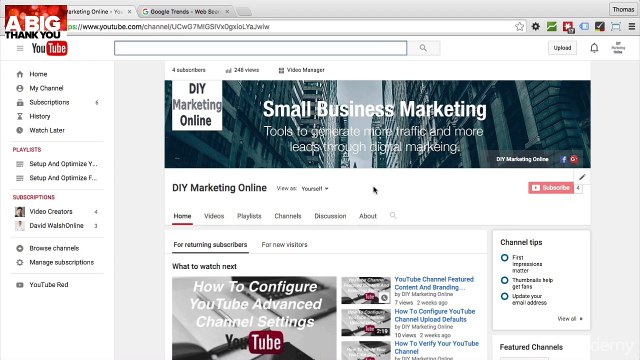Open Setup And Optimize F... playlist
Image resolution: width=640 pixels, height=360 pixels.
[x=63, y=178]
